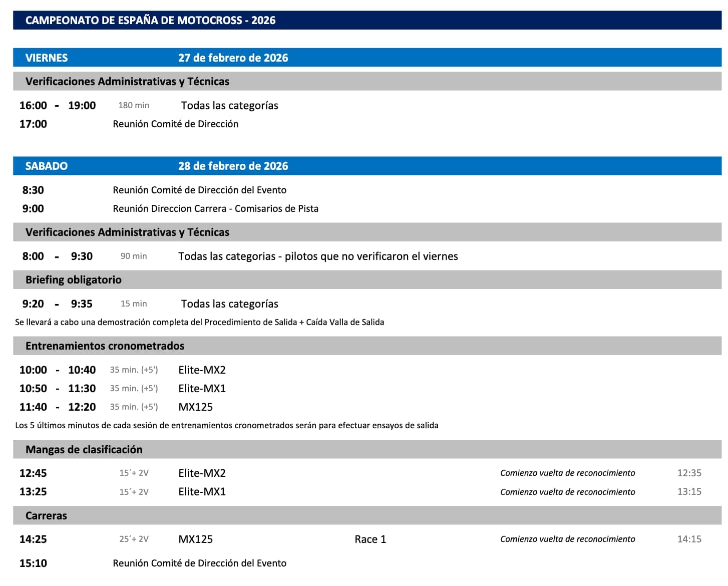Click the 90 min duration label
Image resolution: width=728 pixels, height=586 pixels.
(134, 256)
